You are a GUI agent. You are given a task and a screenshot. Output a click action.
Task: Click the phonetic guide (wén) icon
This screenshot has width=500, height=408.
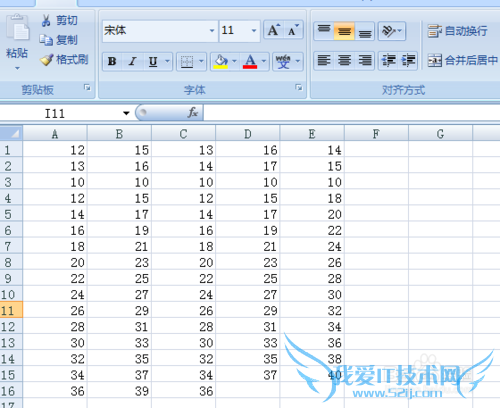click(x=283, y=61)
